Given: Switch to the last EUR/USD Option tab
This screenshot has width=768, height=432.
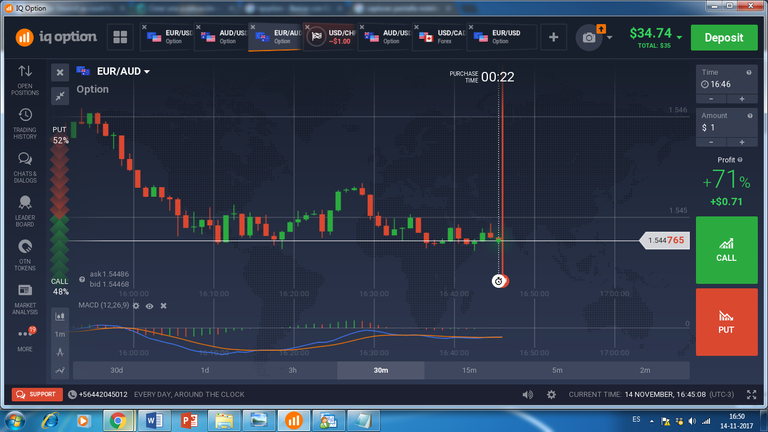Looking at the screenshot, I should tap(502, 37).
